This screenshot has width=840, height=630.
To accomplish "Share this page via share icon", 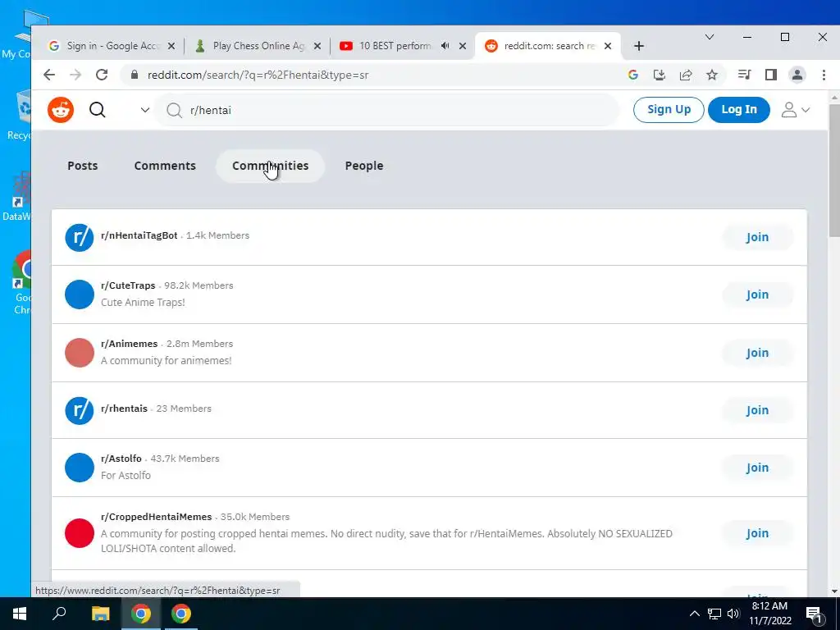I will click(686, 75).
